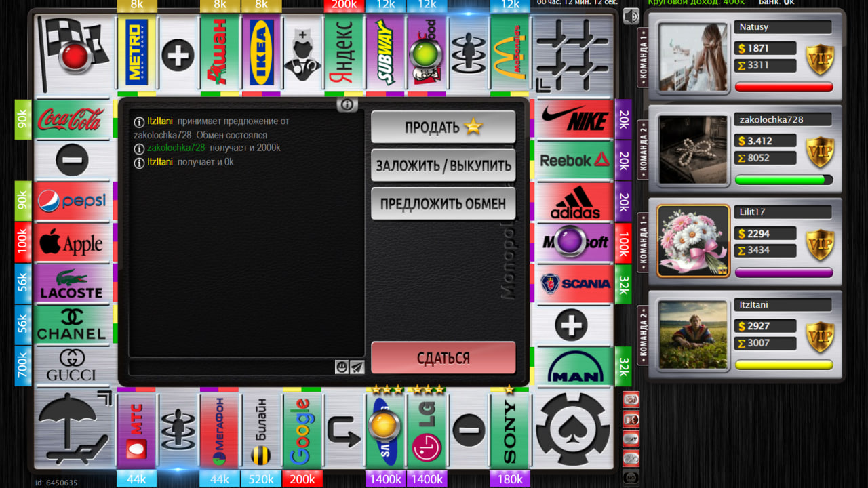
Task: Select the Lacoste property cell
Action: 73,284
